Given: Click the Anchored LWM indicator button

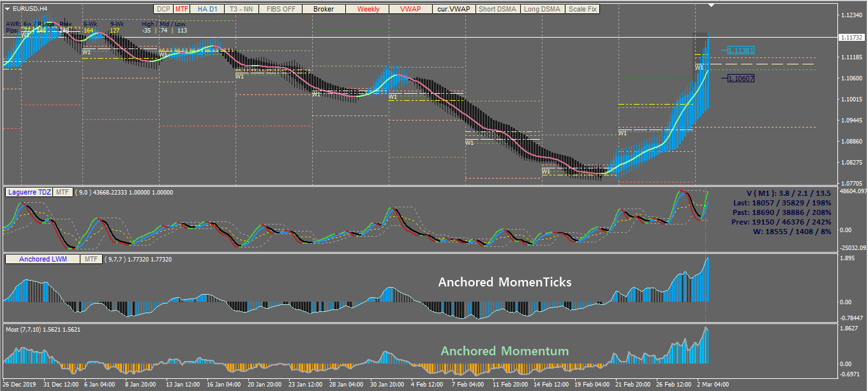Looking at the screenshot, I should (43, 259).
